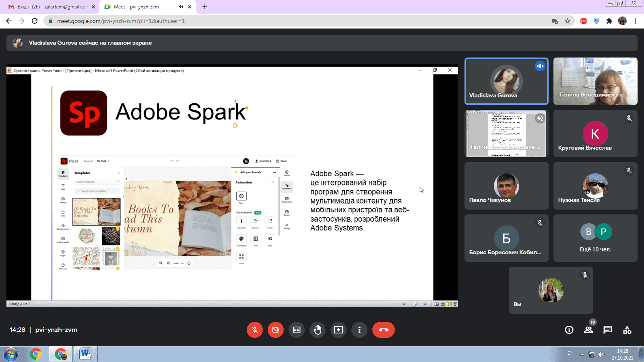Toggle the microphone mute button
Screen dimensions: 644x362
255,330
